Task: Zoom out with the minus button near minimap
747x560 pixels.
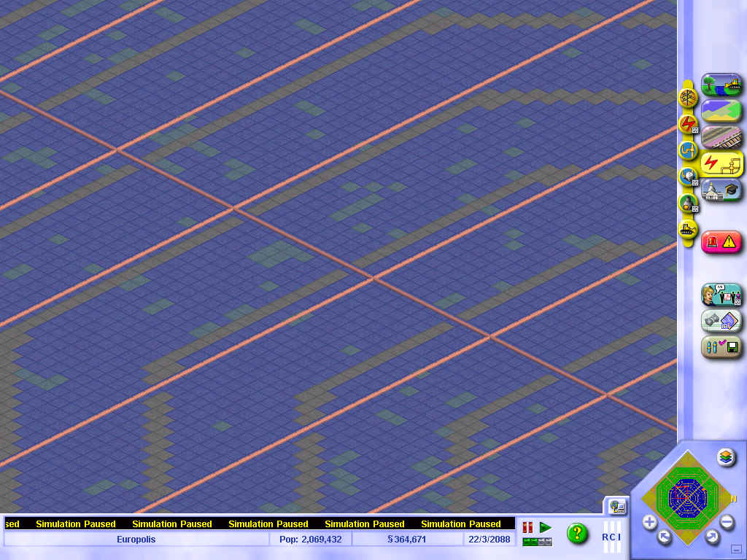Action: (x=727, y=522)
